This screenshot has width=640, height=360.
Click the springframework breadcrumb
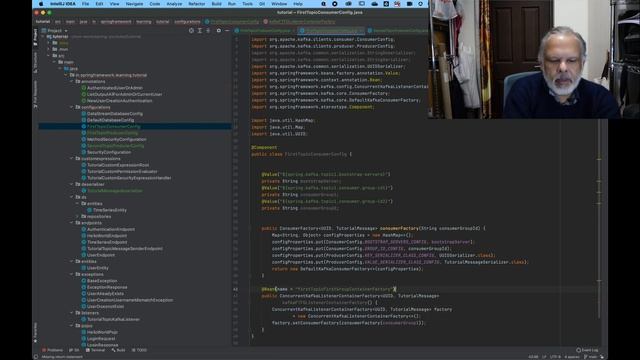coord(116,22)
